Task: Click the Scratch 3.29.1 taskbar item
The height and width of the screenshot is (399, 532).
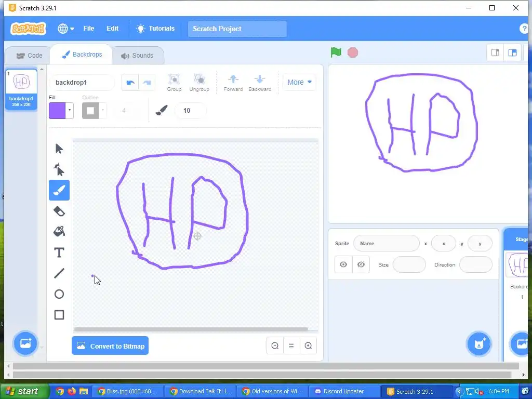Action: coord(417,391)
